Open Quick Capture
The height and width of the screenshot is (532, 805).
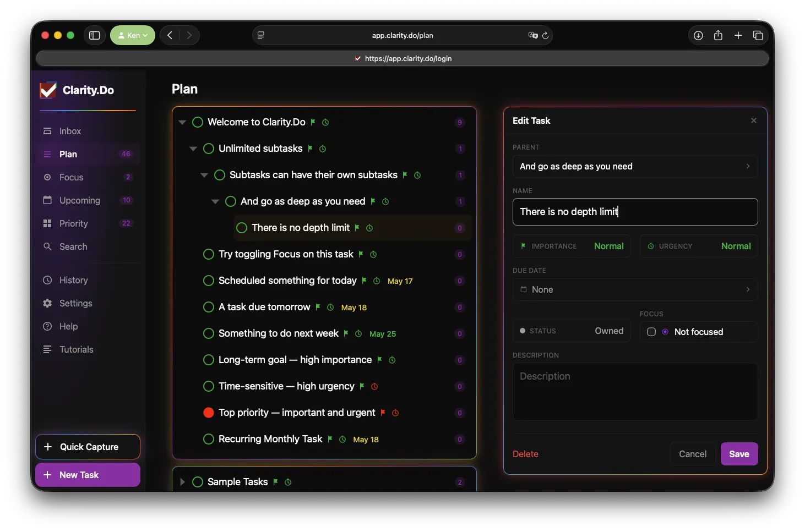tap(88, 447)
